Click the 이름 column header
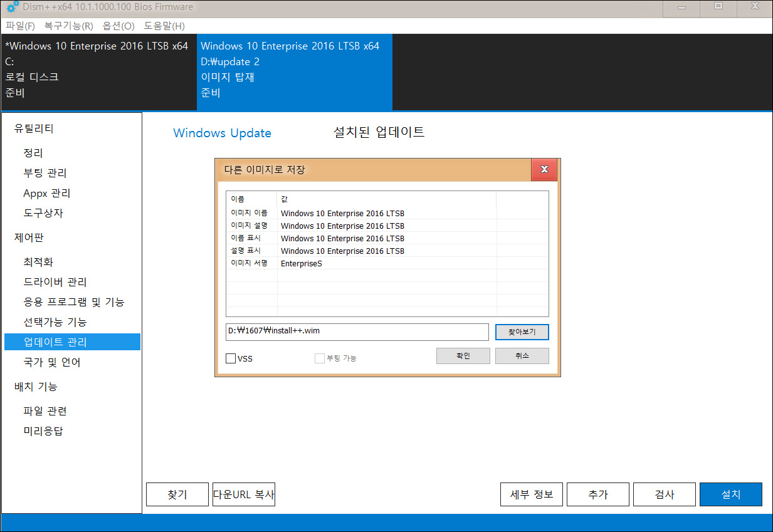The image size is (773, 532). click(252, 199)
